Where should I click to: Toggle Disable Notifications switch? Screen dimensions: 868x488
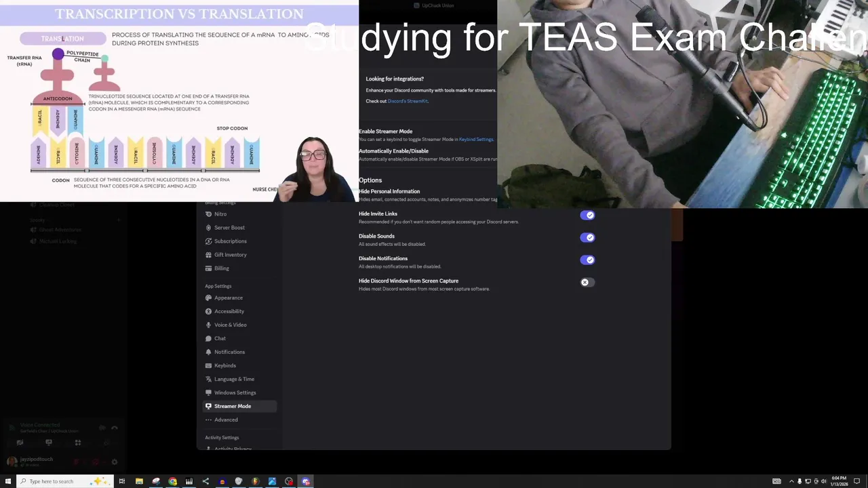coord(587,260)
